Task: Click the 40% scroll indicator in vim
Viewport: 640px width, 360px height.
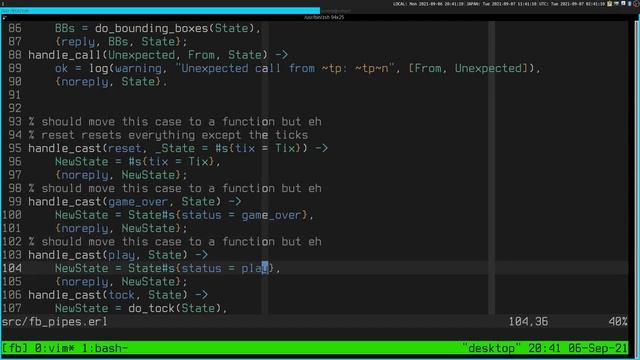Action: coord(618,322)
